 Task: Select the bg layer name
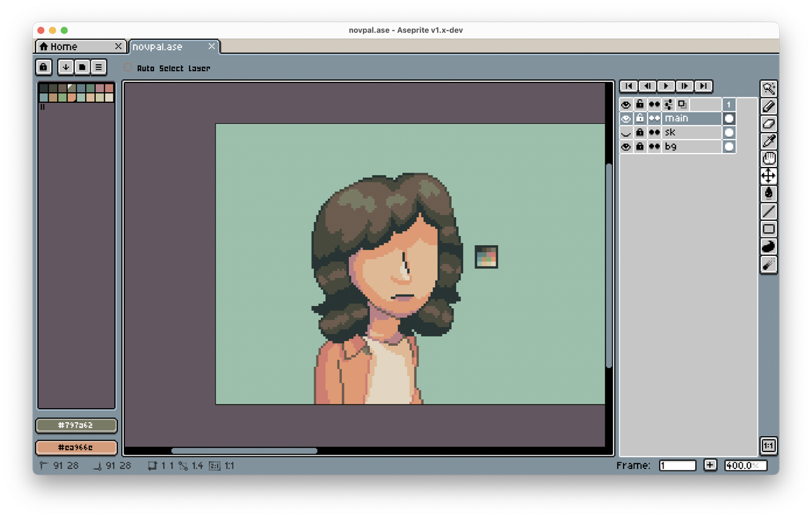691,147
